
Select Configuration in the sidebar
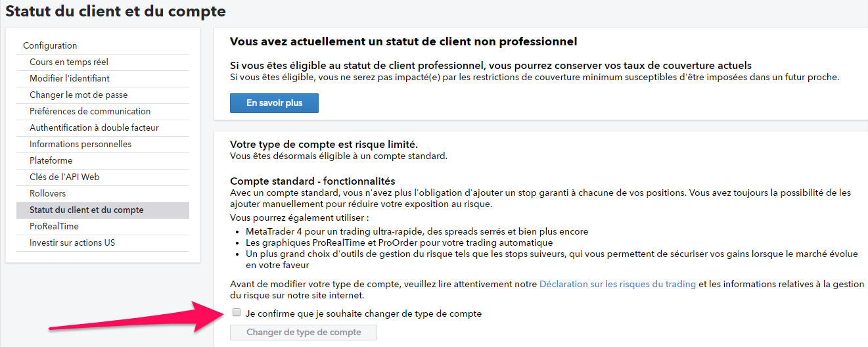tap(50, 45)
